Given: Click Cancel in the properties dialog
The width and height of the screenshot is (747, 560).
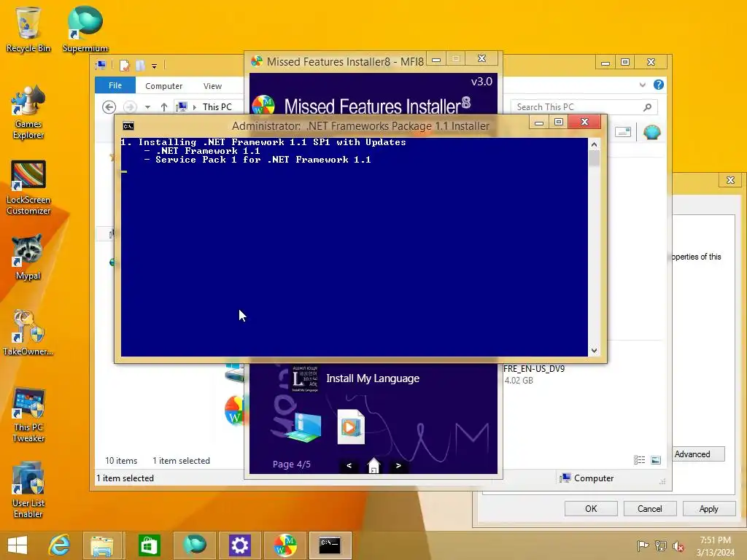Looking at the screenshot, I should (x=650, y=508).
